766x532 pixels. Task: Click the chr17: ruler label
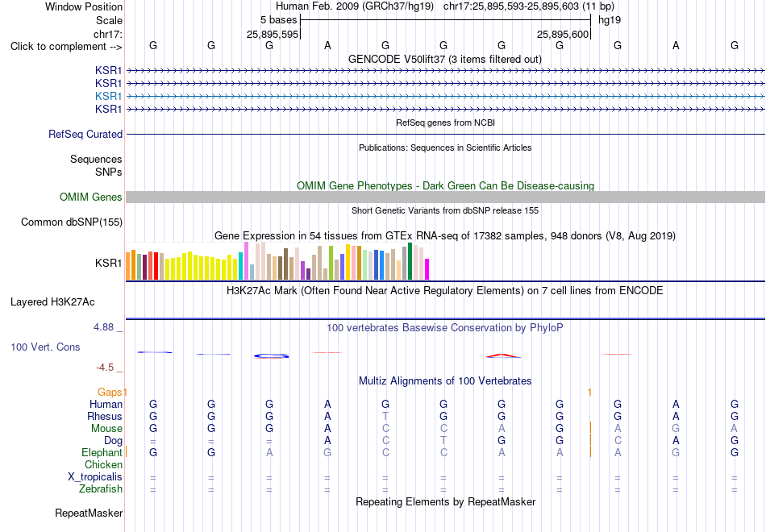click(x=108, y=34)
